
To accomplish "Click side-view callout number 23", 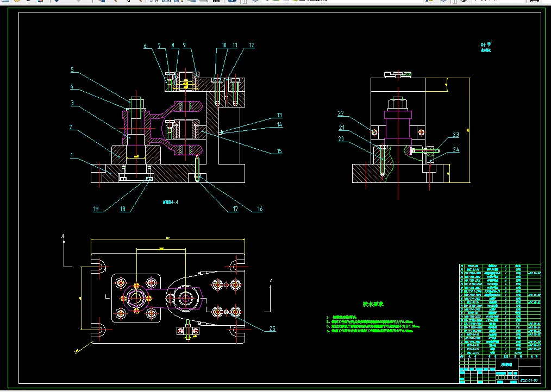I will click(456, 135).
